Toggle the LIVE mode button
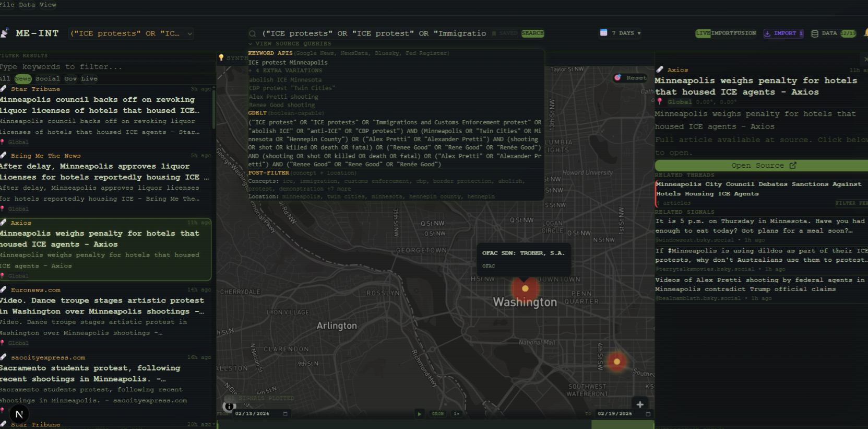Image resolution: width=868 pixels, height=429 pixels. tap(703, 33)
